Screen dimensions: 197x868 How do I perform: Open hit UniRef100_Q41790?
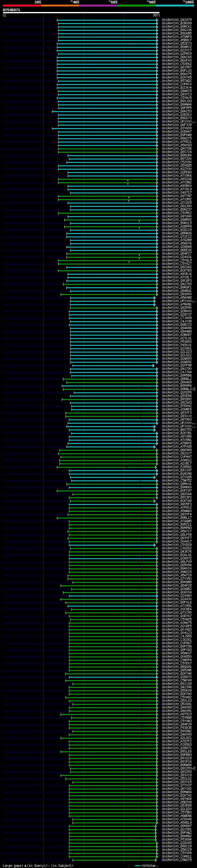177,369
